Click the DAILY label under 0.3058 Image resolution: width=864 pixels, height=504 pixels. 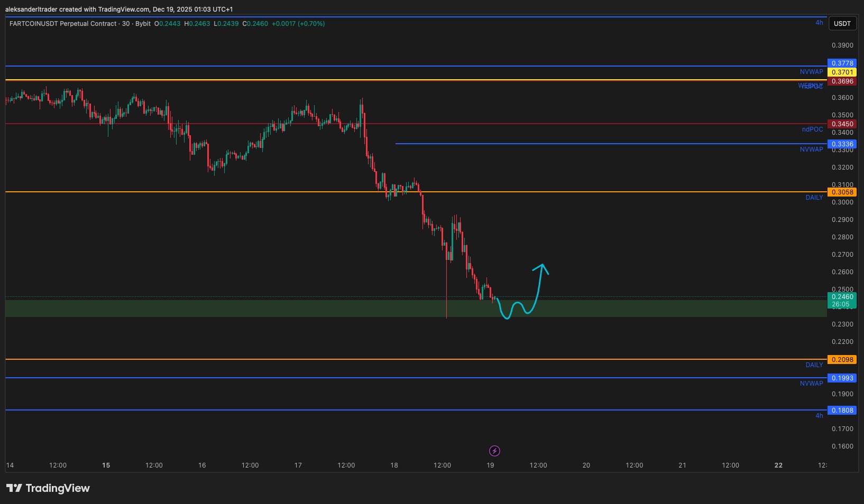click(x=814, y=198)
